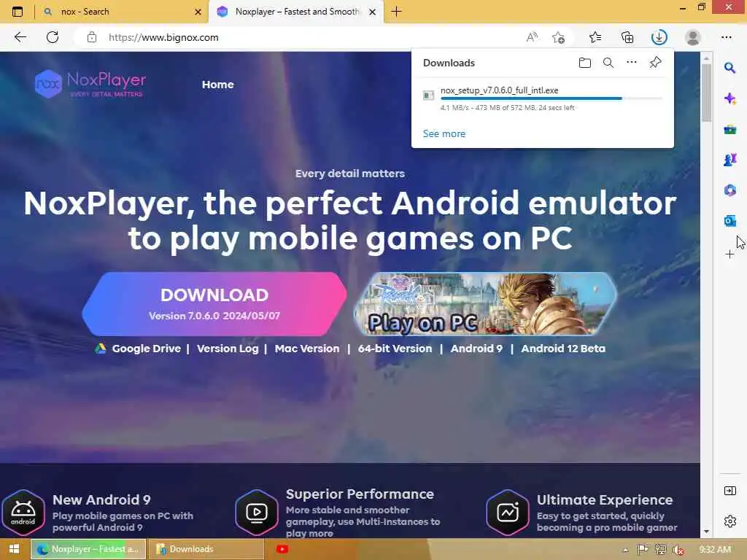This screenshot has width=747, height=560.
Task: Click the scrollbar down arrow
Action: [x=706, y=532]
